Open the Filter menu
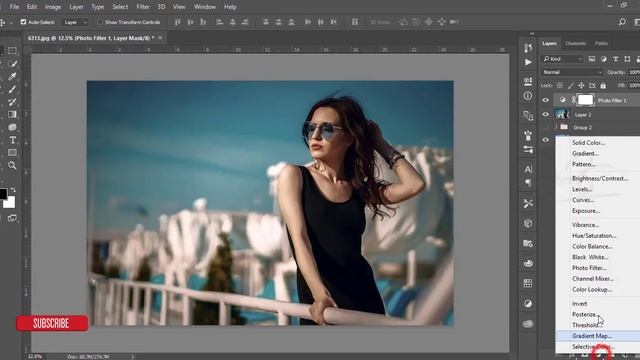 coord(142,7)
